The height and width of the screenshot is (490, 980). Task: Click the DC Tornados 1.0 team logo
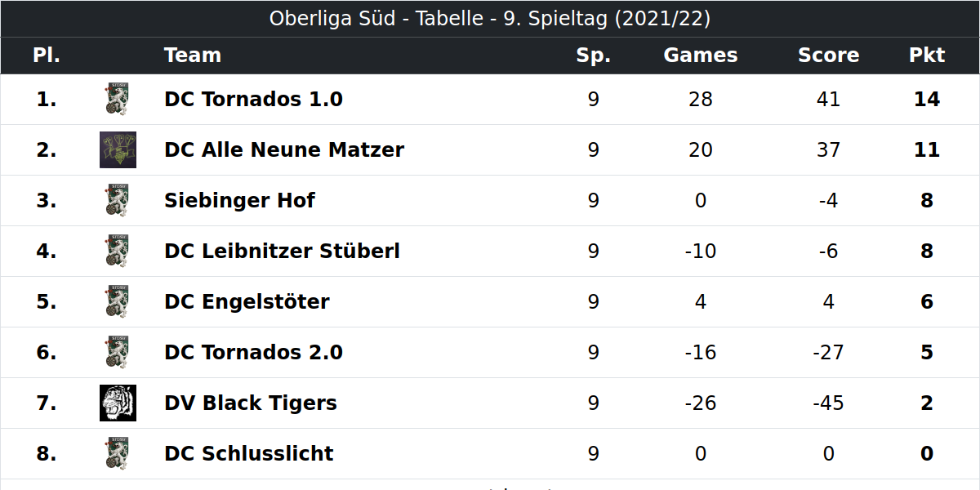click(x=118, y=99)
